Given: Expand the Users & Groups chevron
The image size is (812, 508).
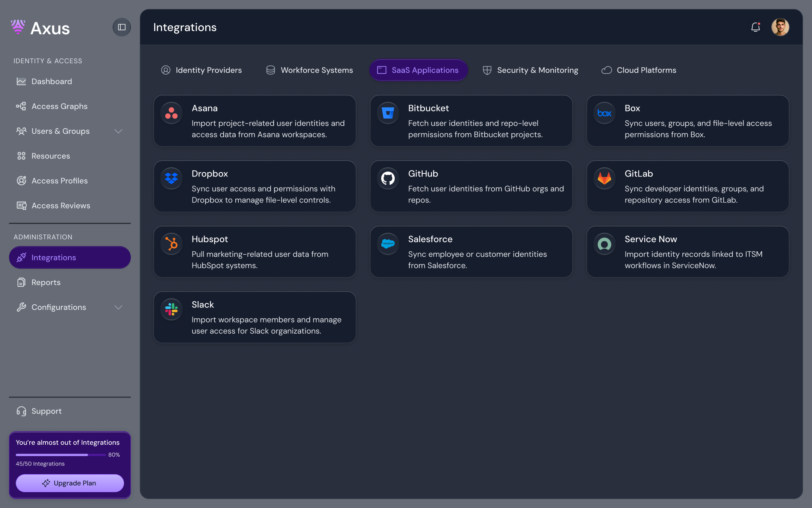Looking at the screenshot, I should point(118,131).
